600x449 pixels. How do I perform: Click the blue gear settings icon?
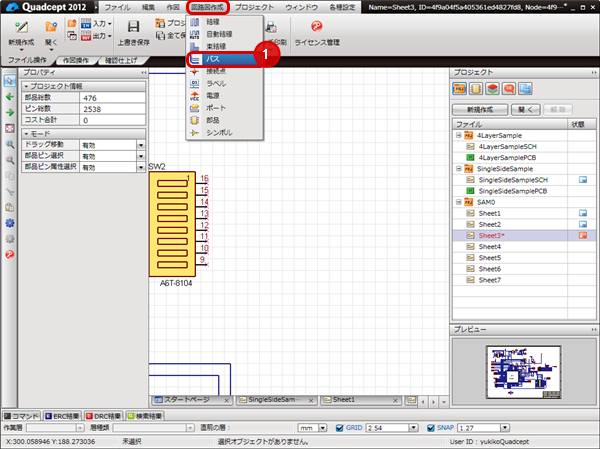point(10,223)
